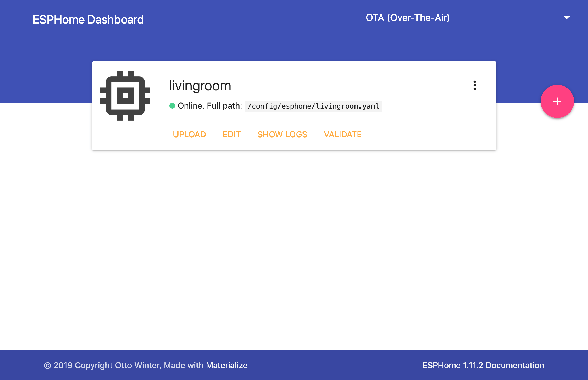This screenshot has width=588, height=380.
Task: Click the divider line under the node header
Action: [x=327, y=118]
